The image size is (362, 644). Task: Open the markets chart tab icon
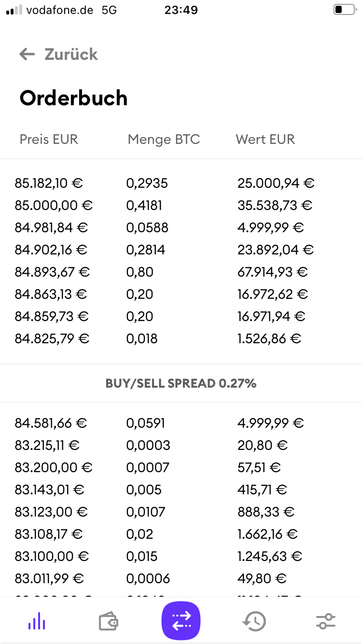[x=37, y=621]
